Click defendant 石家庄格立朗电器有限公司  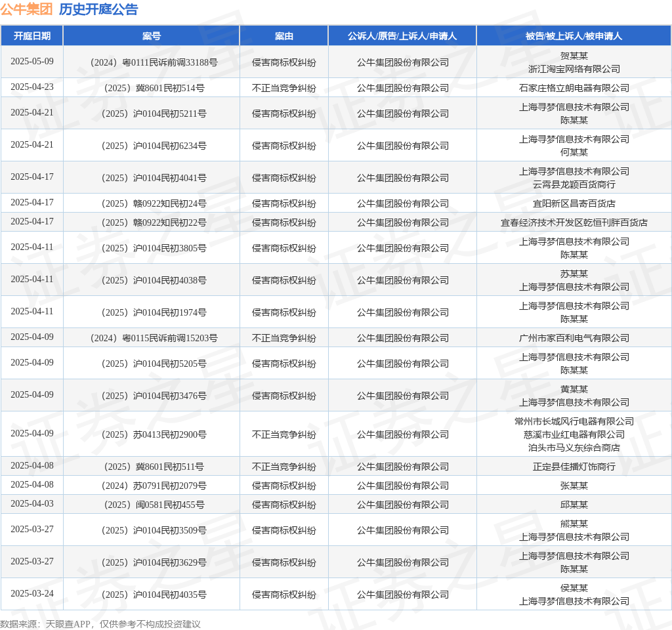pyautogui.click(x=574, y=88)
